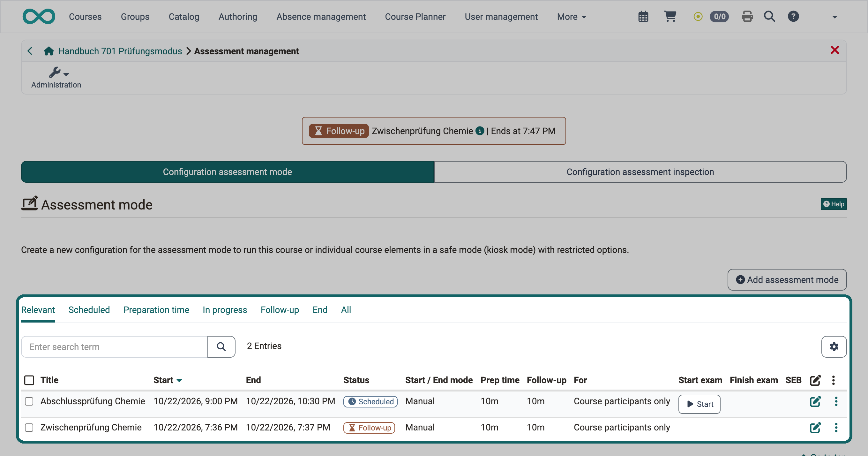
Task: Open Course Planner in navigation
Action: (415, 17)
